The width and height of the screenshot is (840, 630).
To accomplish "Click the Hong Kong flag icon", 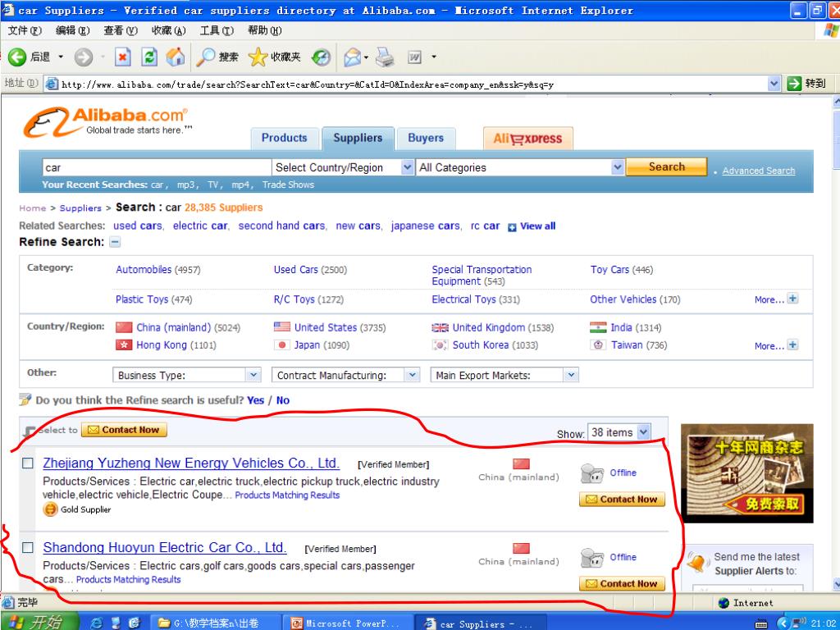I will (124, 345).
